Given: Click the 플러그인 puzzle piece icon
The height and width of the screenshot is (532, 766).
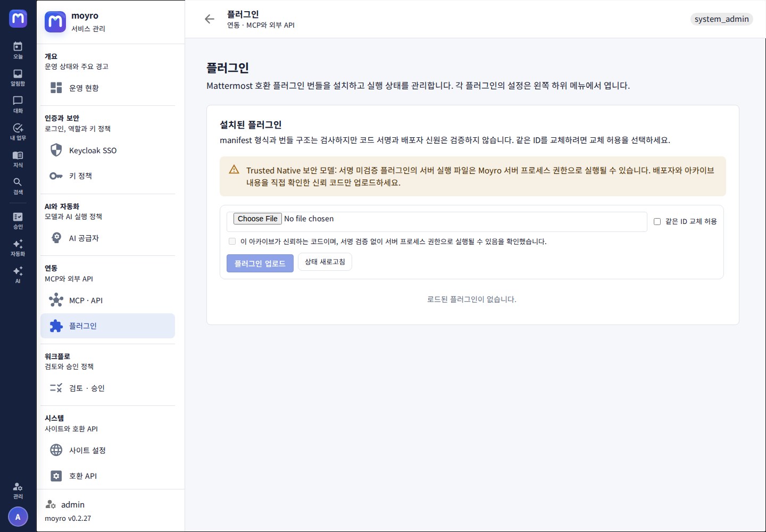Looking at the screenshot, I should coord(56,326).
